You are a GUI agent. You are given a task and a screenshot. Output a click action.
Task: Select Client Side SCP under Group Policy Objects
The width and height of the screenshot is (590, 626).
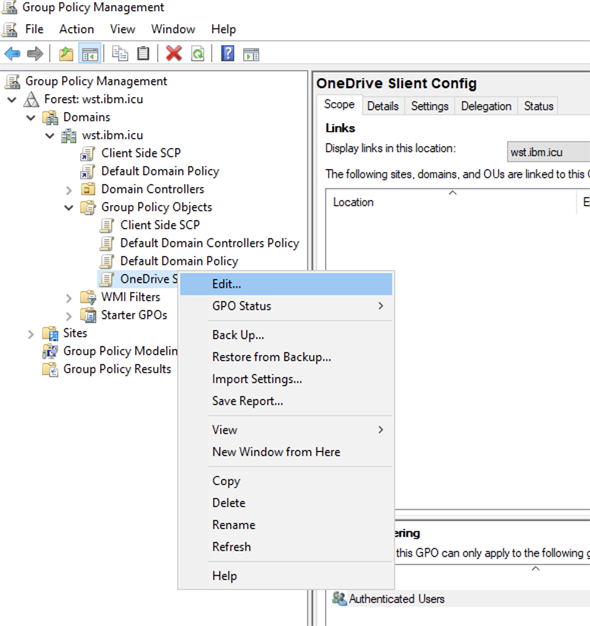click(160, 225)
